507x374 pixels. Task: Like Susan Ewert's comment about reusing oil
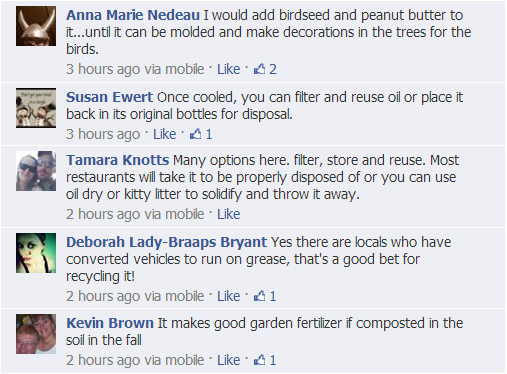click(x=164, y=134)
